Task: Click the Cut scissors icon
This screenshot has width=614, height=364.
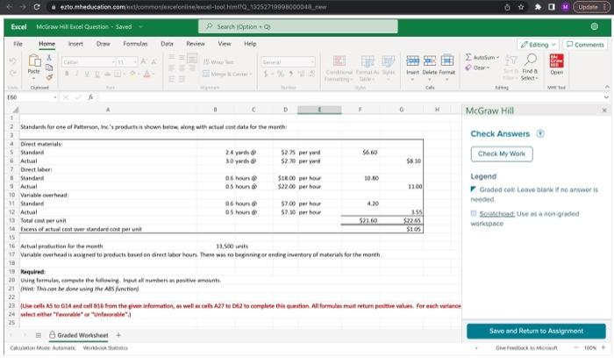Action: (49, 58)
